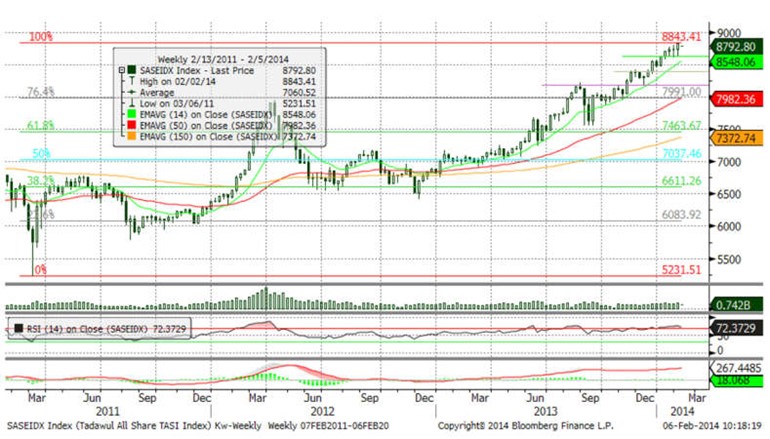Click the 7463.67 Fibonacci price label
This screenshot has height=439, width=770.
click(x=681, y=126)
